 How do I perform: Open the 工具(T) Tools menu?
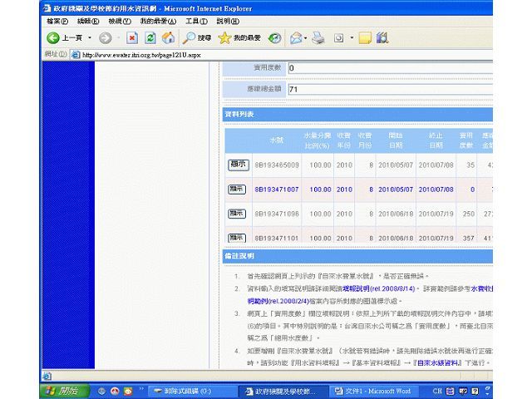[x=197, y=20]
